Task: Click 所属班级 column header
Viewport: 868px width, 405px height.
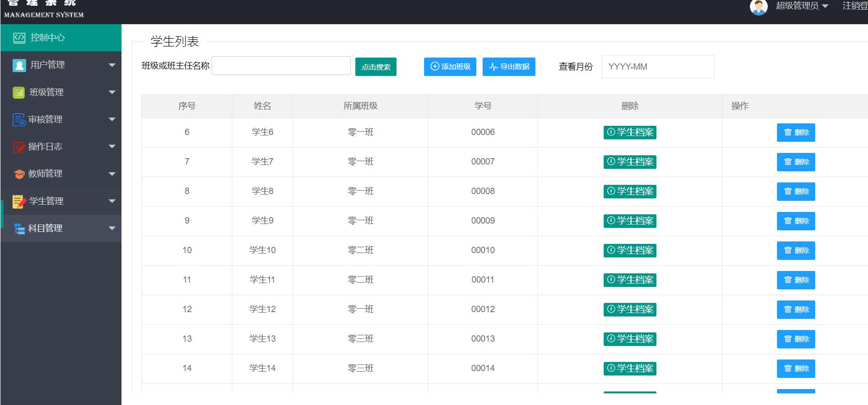Action: [361, 106]
